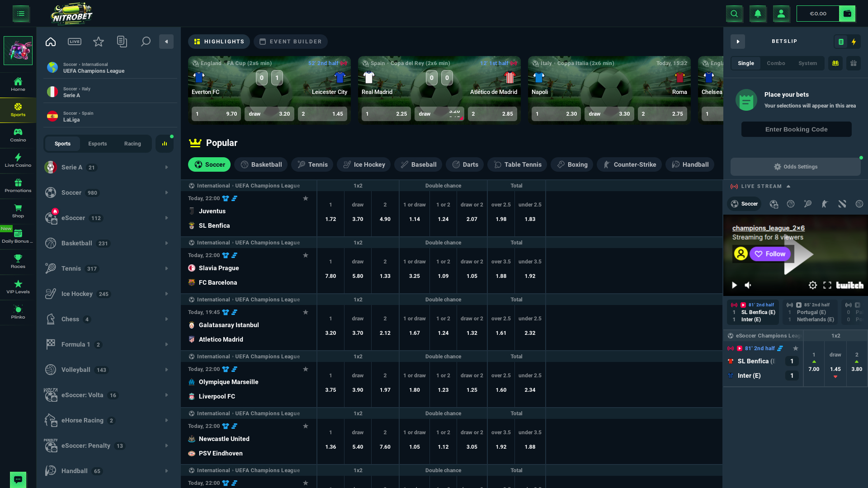Image resolution: width=868 pixels, height=488 pixels.
Task: Open the Odds Settings gear
Action: point(796,166)
